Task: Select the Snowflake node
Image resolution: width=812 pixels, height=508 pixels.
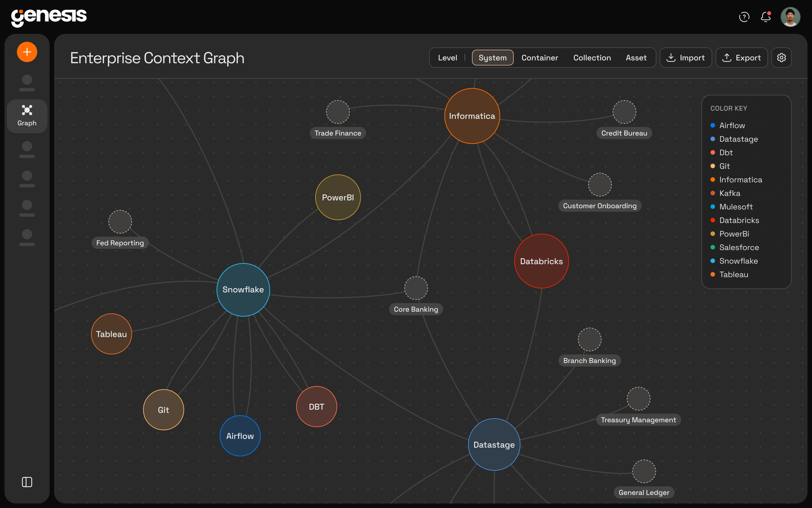Action: [x=243, y=290]
